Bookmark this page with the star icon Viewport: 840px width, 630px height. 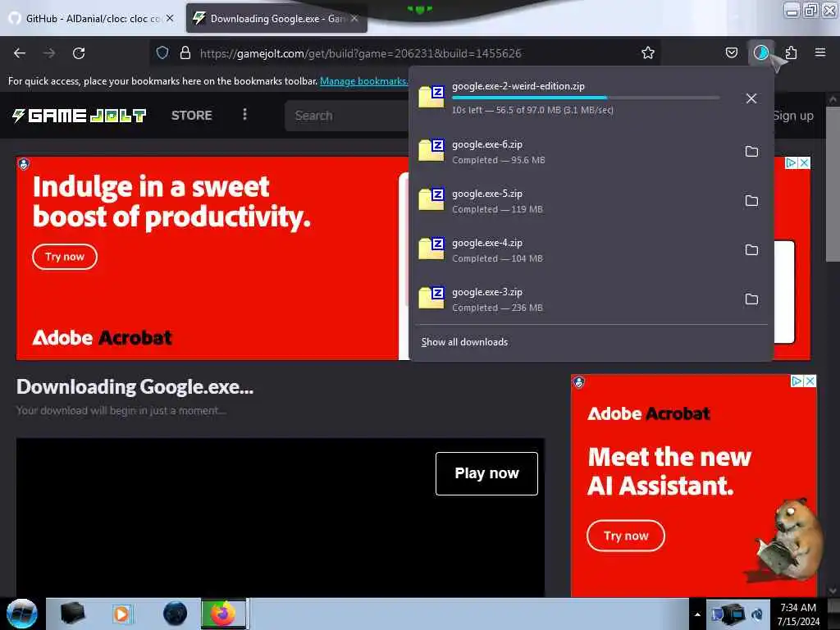(x=648, y=52)
